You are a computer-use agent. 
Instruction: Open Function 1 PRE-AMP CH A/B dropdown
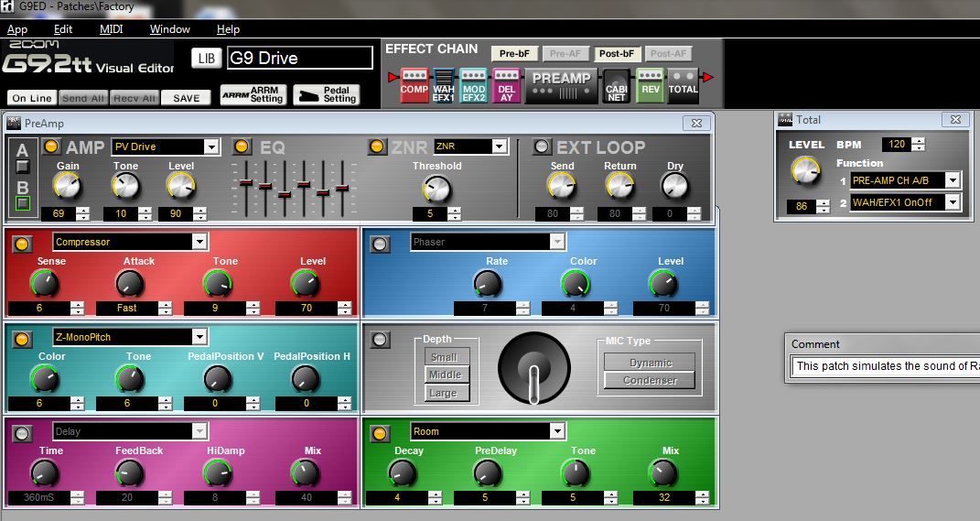pos(952,180)
